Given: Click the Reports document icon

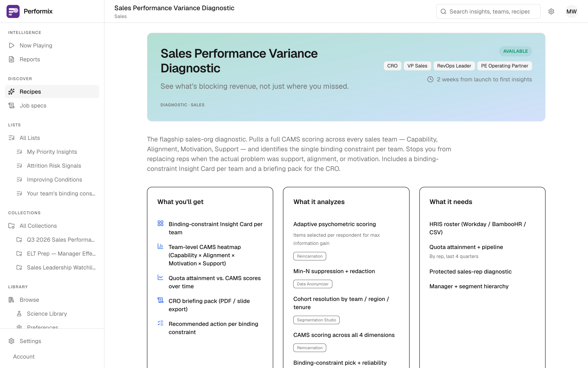Looking at the screenshot, I should click(11, 59).
